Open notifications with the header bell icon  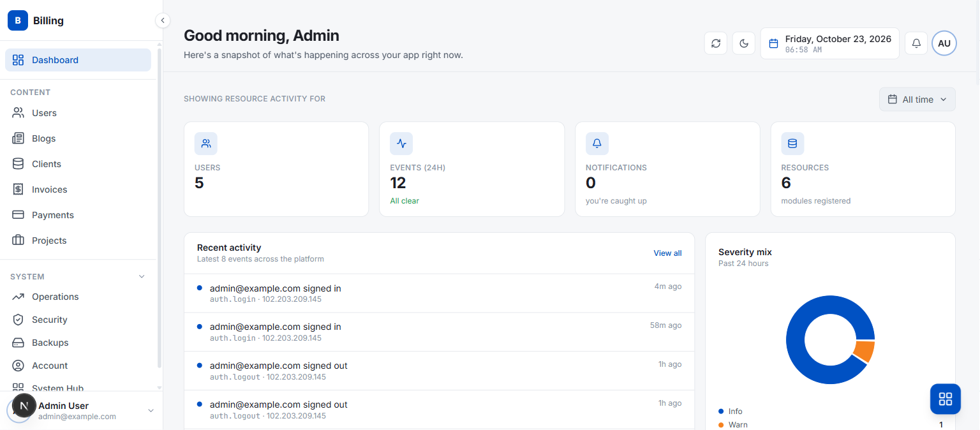pyautogui.click(x=916, y=43)
